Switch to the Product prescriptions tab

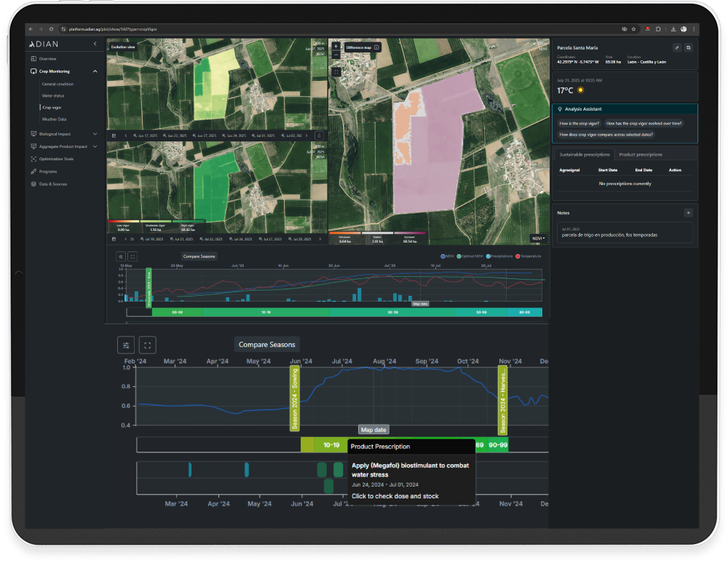click(641, 154)
